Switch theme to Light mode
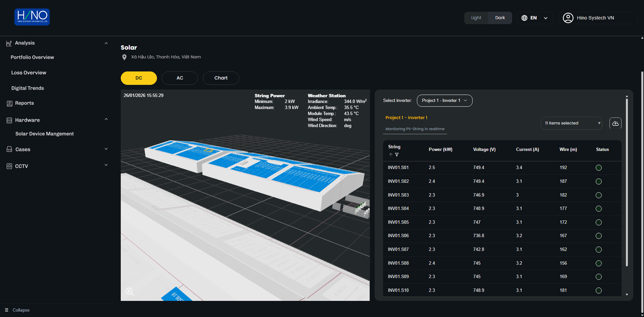644x317 pixels. tap(476, 18)
